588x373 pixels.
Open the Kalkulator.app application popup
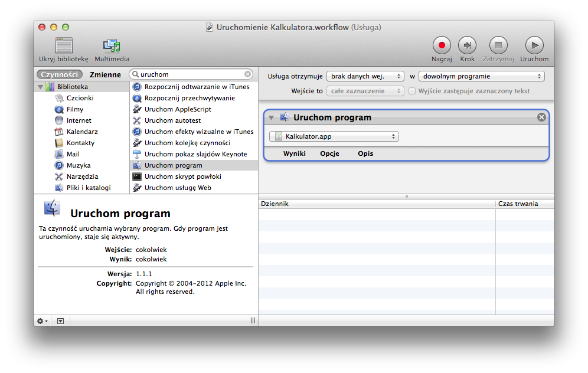(334, 136)
